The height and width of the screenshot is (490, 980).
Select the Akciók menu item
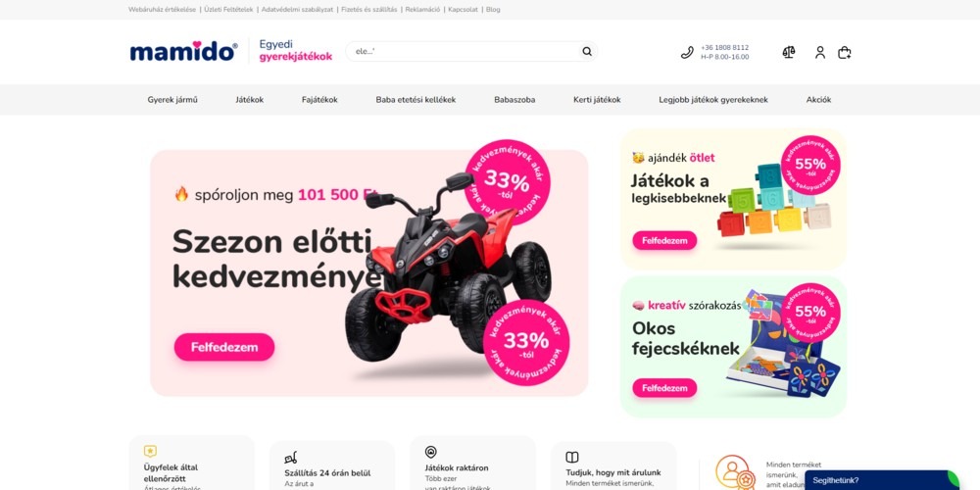[818, 99]
